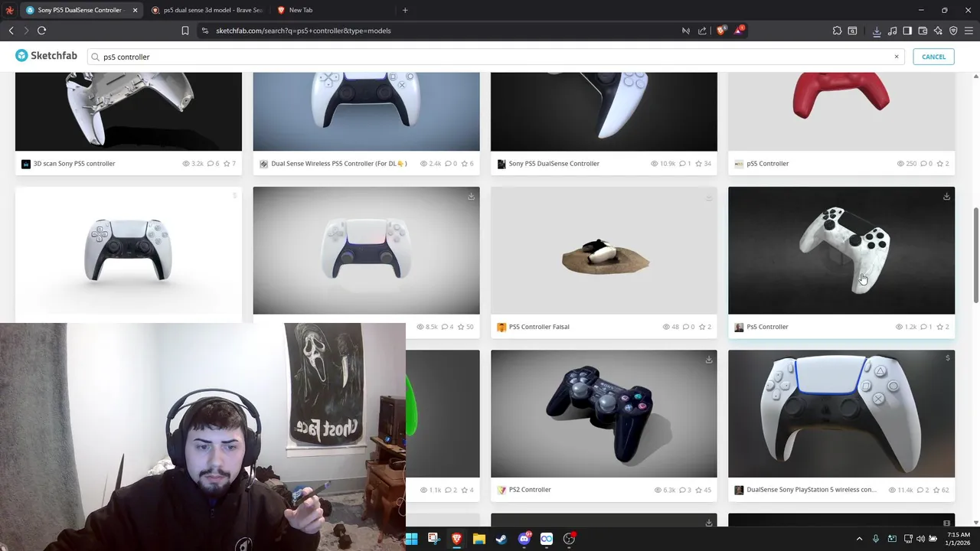This screenshot has width=980, height=551.
Task: Open the Leo AI sparkle icon
Action: [938, 31]
